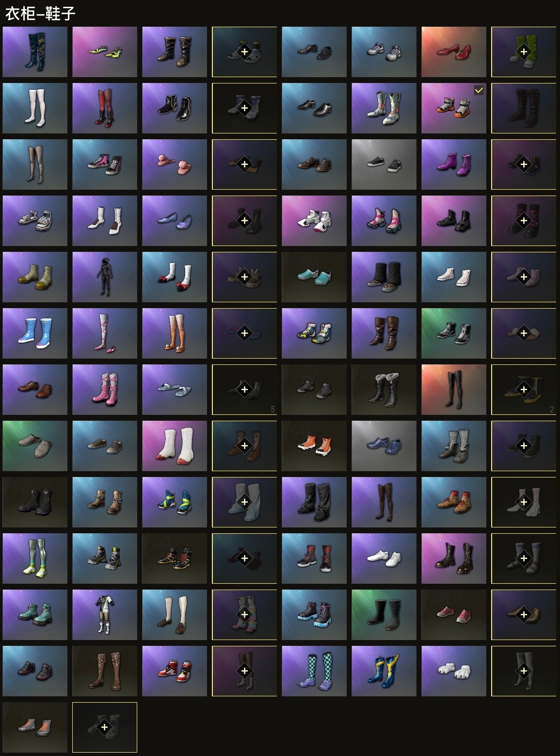Select the full character outfit thumbnail in black
The width and height of the screenshot is (560, 756).
point(105,277)
